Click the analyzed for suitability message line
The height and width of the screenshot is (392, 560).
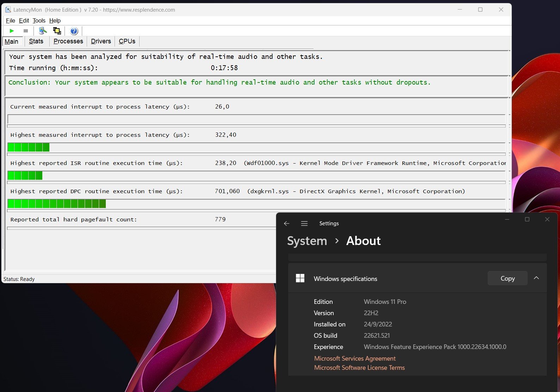(166, 57)
